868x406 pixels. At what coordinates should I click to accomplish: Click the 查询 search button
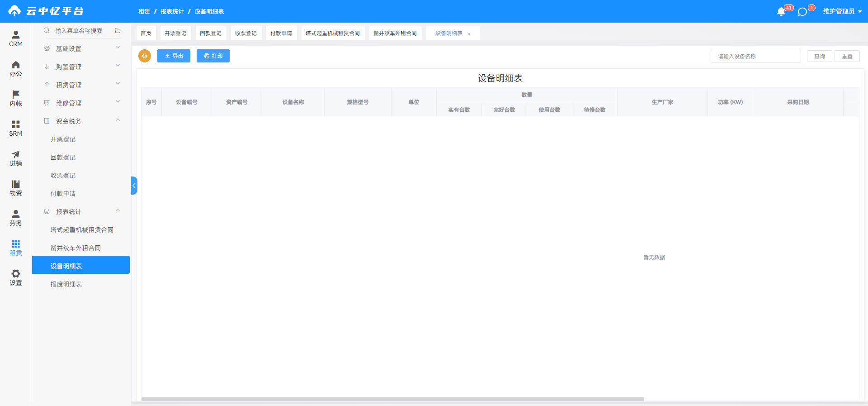pos(819,56)
